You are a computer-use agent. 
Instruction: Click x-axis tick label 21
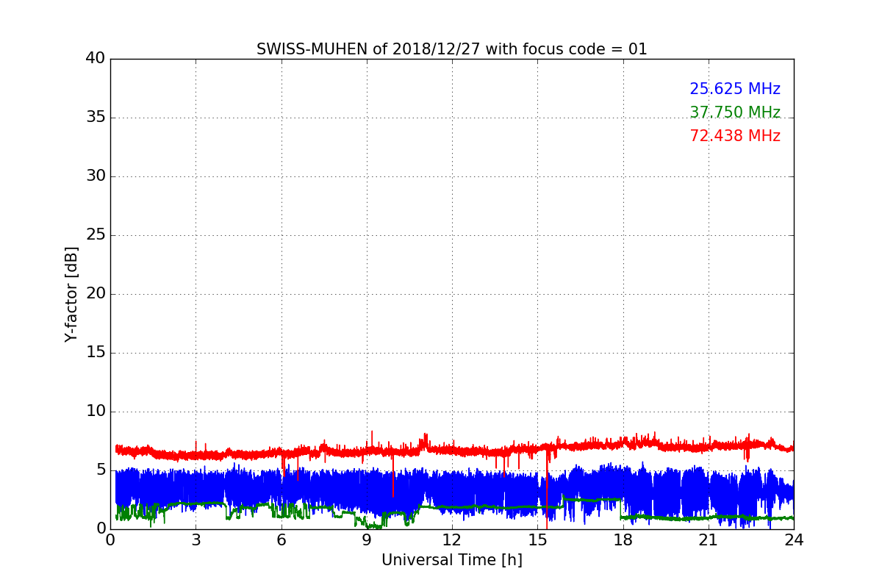coord(708,540)
